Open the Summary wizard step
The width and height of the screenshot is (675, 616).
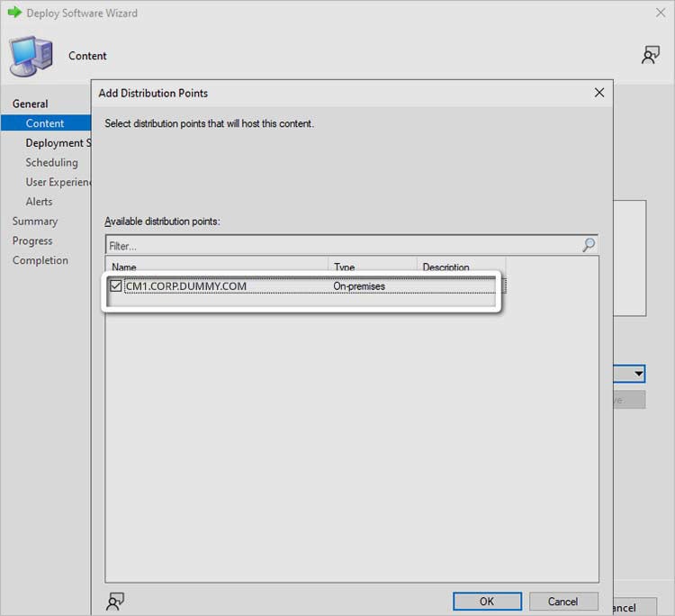point(35,222)
